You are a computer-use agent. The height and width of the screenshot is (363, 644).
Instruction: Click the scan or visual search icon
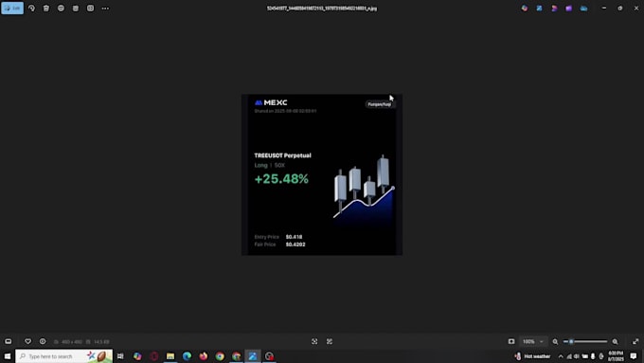(x=314, y=341)
